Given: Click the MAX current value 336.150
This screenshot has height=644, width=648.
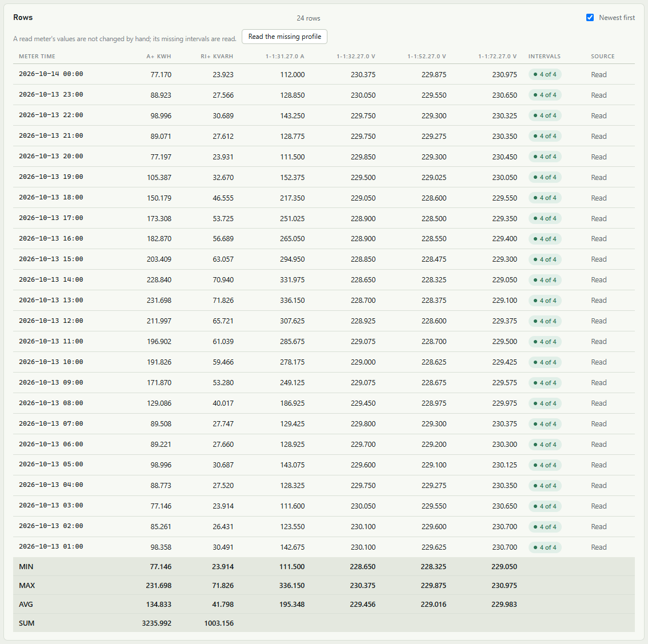Looking at the screenshot, I should pyautogui.click(x=292, y=586).
